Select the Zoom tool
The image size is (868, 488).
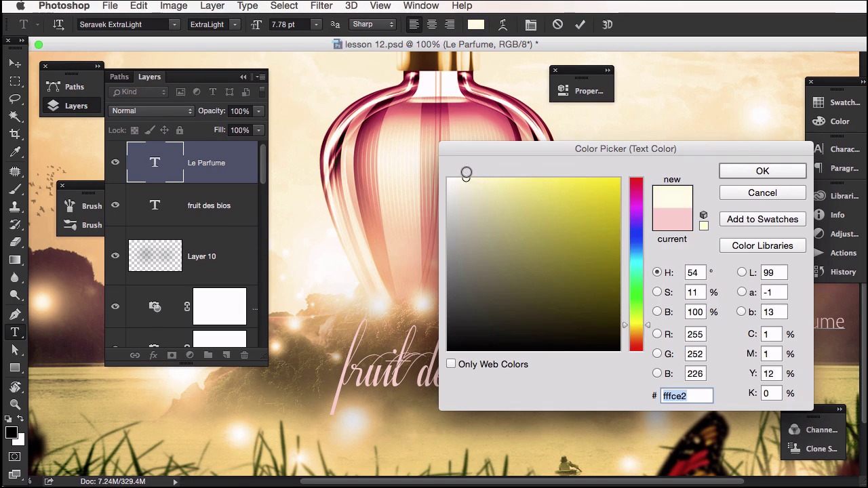tap(15, 404)
